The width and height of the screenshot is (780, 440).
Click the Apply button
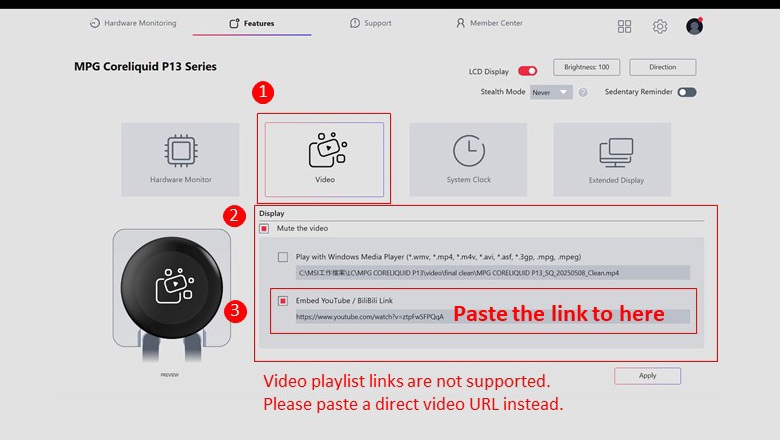point(647,376)
